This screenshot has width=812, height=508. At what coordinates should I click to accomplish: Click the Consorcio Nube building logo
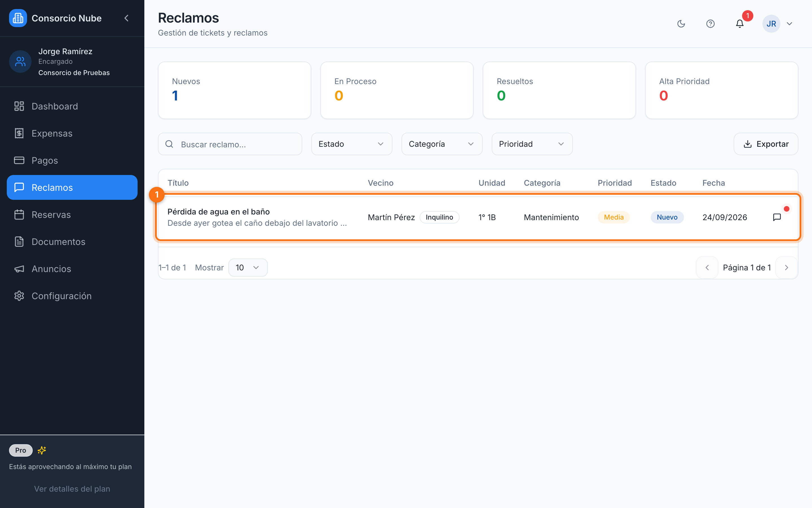click(x=18, y=18)
